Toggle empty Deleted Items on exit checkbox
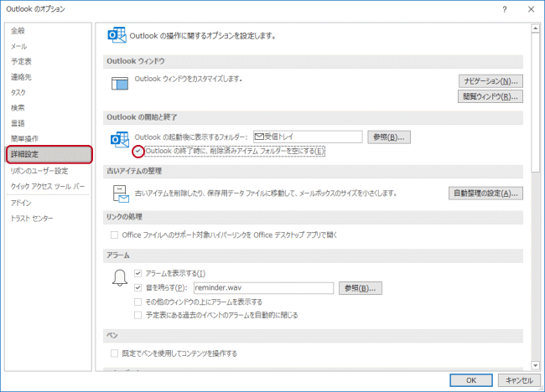Viewport: 545px width, 392px height. click(138, 151)
